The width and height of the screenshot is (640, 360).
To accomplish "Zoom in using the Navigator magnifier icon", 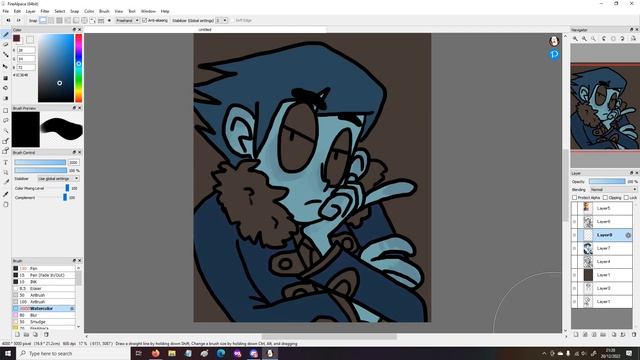I will click(575, 39).
